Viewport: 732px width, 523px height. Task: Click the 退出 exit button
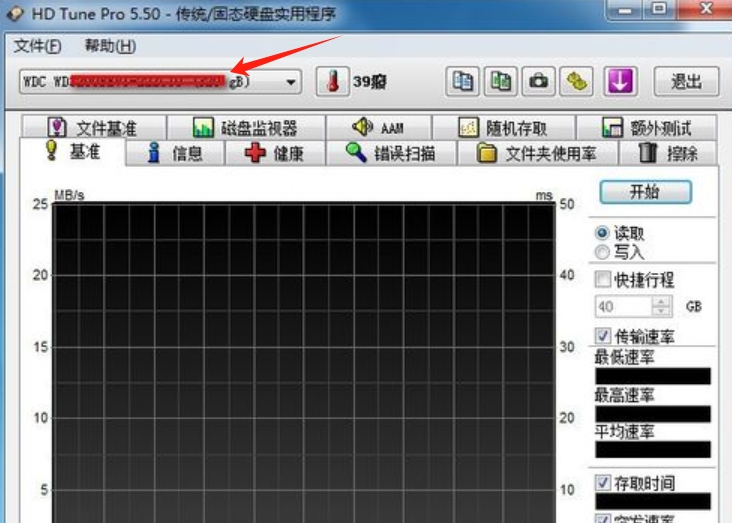point(686,82)
